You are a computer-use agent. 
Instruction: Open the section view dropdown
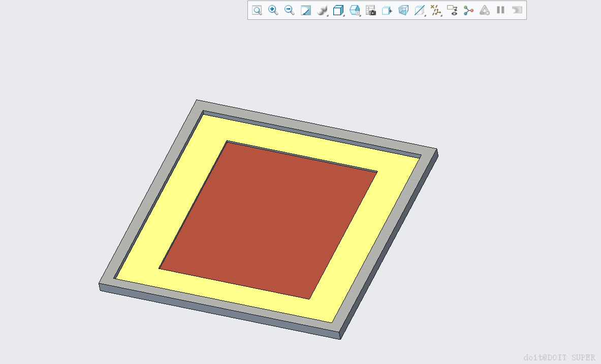click(420, 10)
